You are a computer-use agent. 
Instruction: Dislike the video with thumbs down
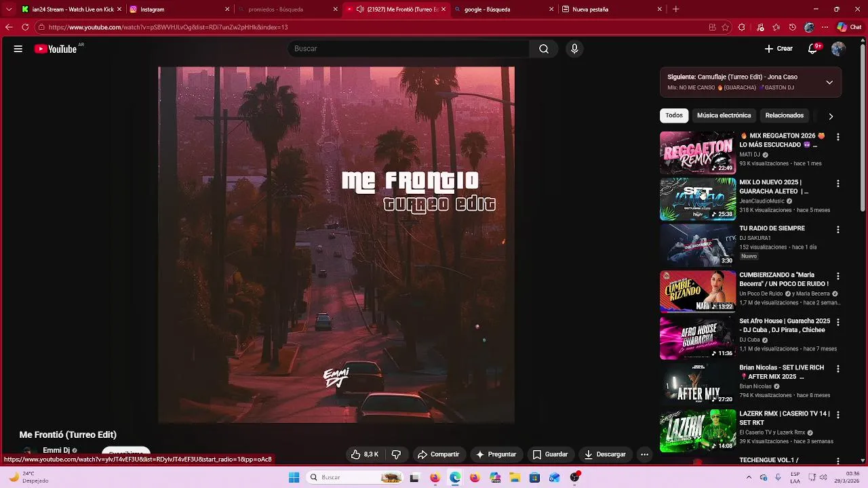(397, 454)
